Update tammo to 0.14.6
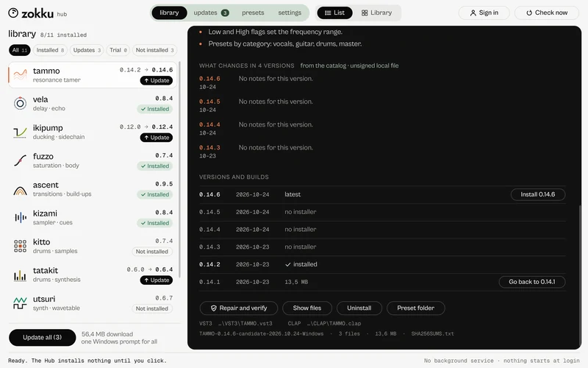The width and height of the screenshot is (588, 368). click(x=157, y=80)
